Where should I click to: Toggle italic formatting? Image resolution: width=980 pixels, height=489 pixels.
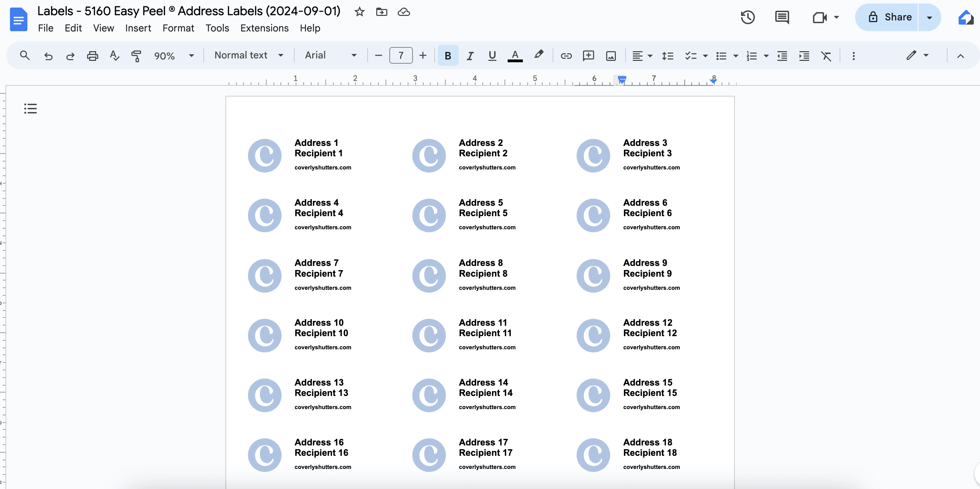470,56
